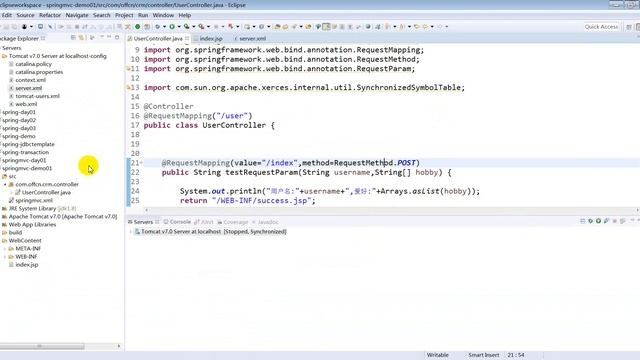Select catalina.policy in Servers folder
640x360 pixels.
(33, 64)
